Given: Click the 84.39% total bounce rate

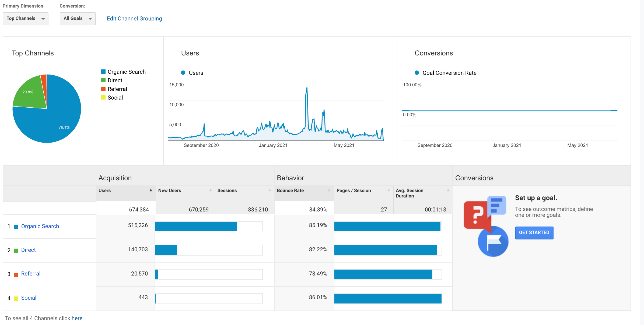Looking at the screenshot, I should coord(318,210).
